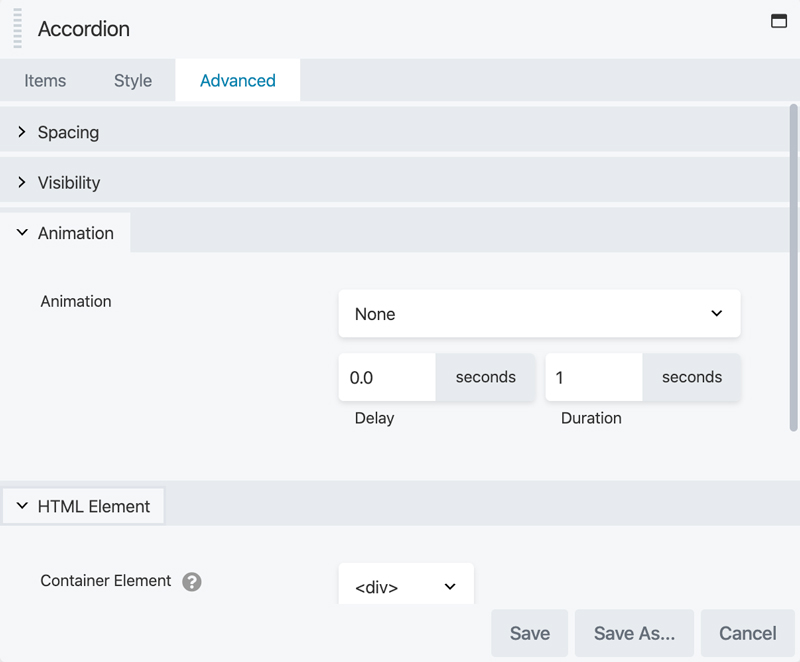Select the Advanced tab

point(238,81)
